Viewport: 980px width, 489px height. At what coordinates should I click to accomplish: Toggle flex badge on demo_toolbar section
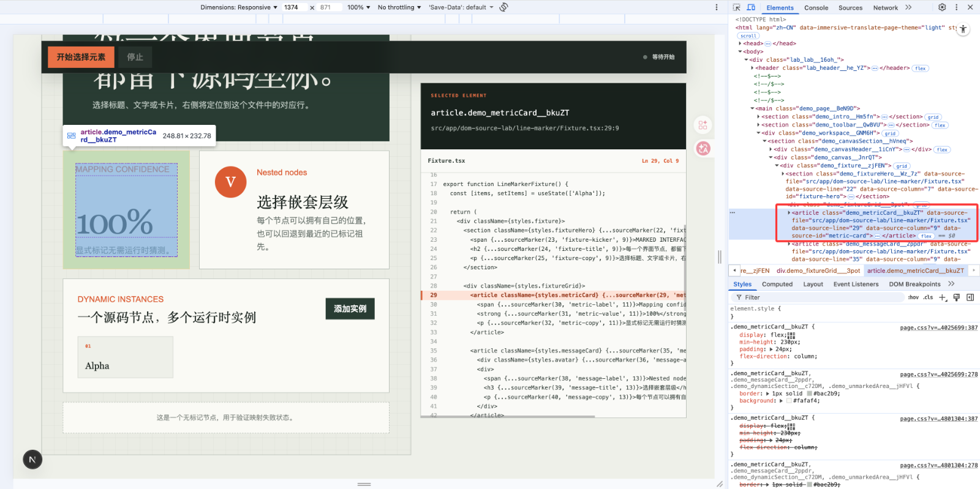point(940,125)
